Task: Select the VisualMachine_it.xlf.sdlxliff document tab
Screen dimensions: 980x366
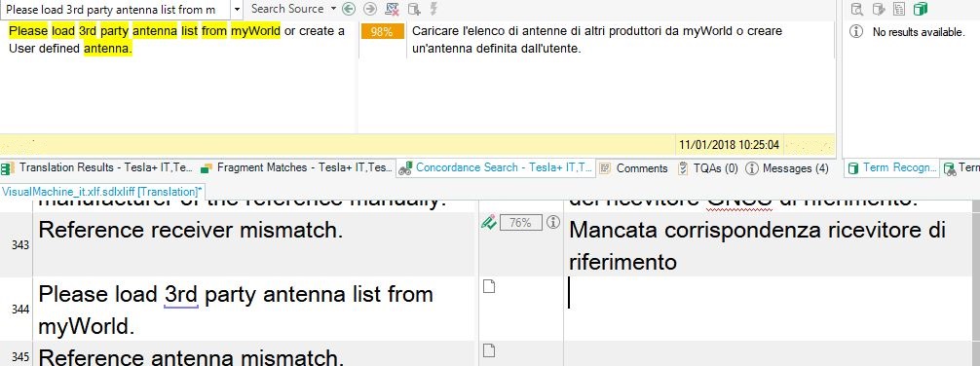Action: (102, 191)
